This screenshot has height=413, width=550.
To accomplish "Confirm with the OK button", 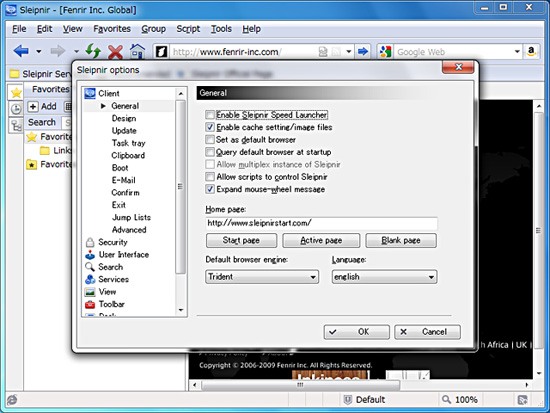I will click(x=356, y=332).
